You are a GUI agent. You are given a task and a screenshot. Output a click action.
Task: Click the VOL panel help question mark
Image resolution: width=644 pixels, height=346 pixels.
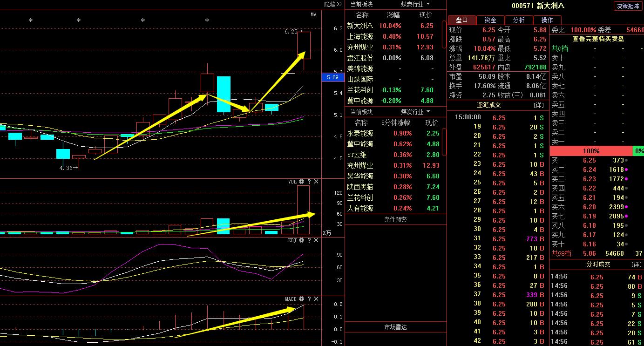click(308, 182)
